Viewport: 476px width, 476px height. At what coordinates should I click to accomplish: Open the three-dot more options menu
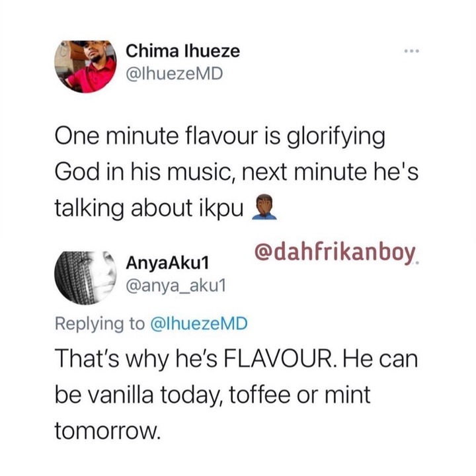click(x=411, y=51)
